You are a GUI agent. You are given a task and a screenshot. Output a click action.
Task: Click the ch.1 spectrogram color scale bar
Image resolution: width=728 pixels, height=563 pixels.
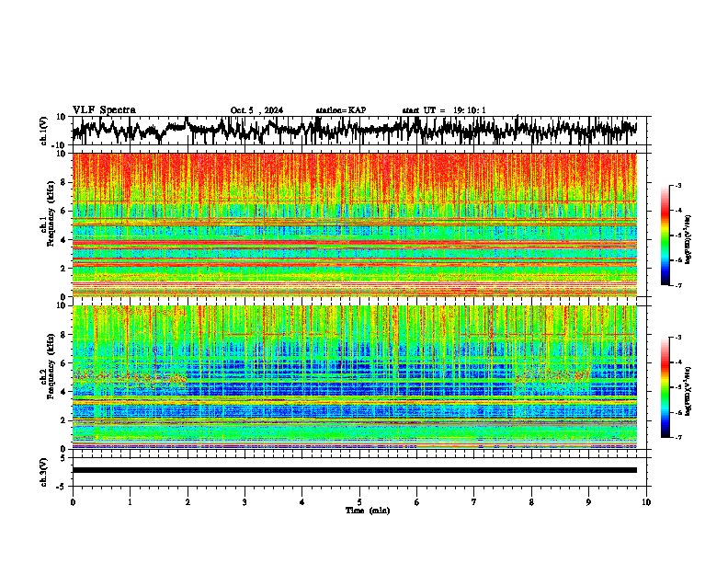click(x=665, y=236)
